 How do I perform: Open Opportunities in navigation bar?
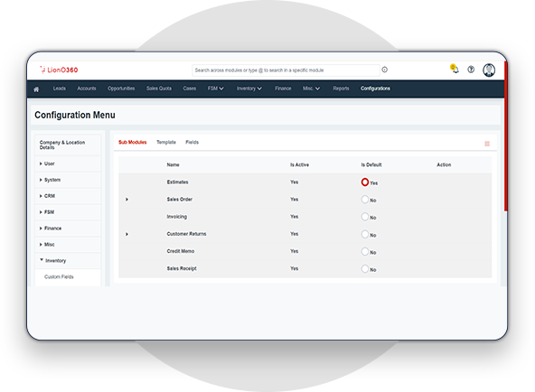[121, 89]
